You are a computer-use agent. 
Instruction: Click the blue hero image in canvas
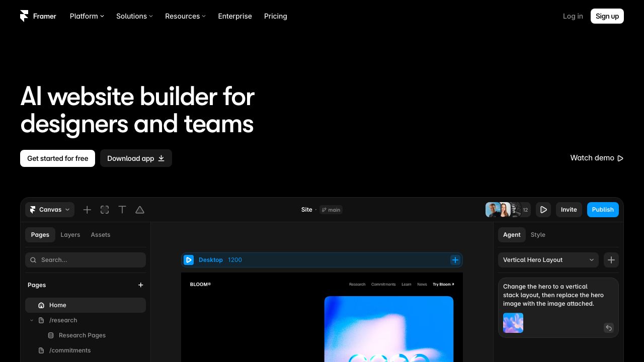click(x=389, y=329)
